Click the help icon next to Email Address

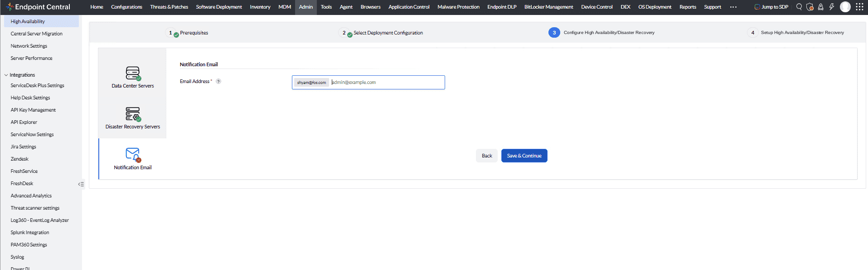pyautogui.click(x=218, y=81)
